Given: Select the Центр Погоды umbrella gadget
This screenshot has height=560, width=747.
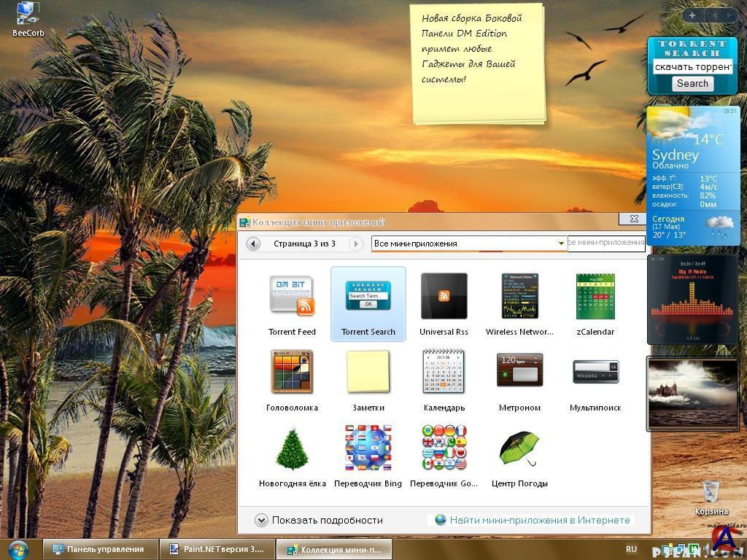Looking at the screenshot, I should coord(519,448).
